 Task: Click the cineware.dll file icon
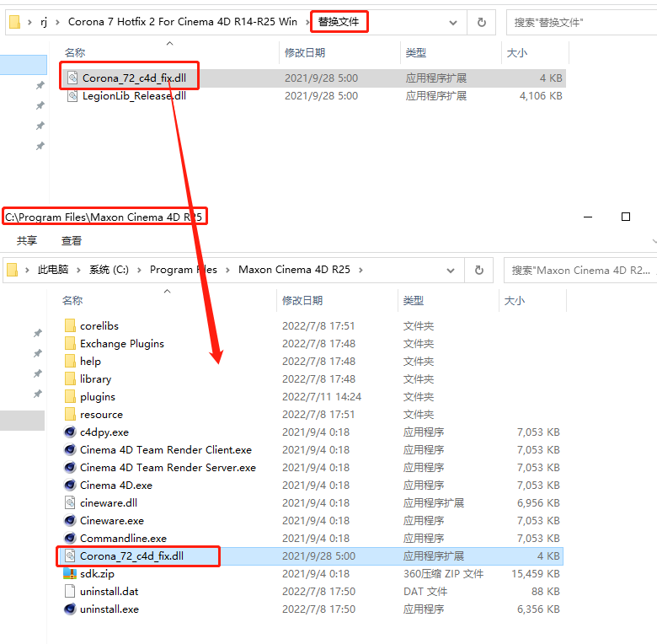click(x=70, y=502)
